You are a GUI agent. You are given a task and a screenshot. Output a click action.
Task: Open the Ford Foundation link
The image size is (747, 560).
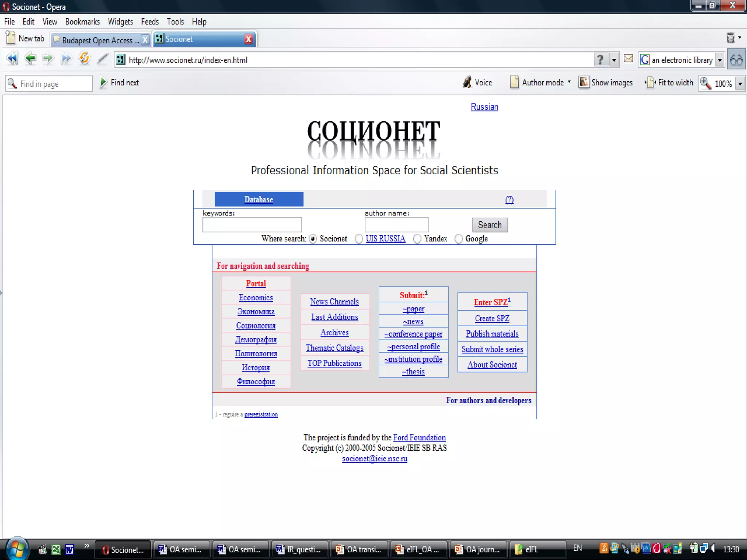[419, 437]
